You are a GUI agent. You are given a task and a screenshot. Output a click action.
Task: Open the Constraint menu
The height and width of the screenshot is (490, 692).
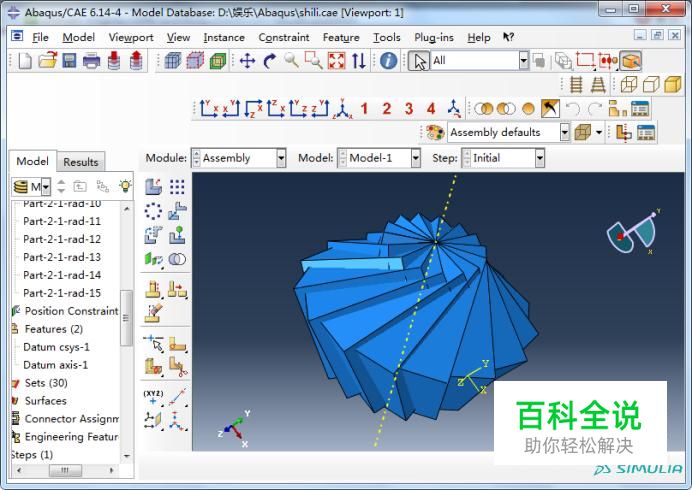[284, 38]
